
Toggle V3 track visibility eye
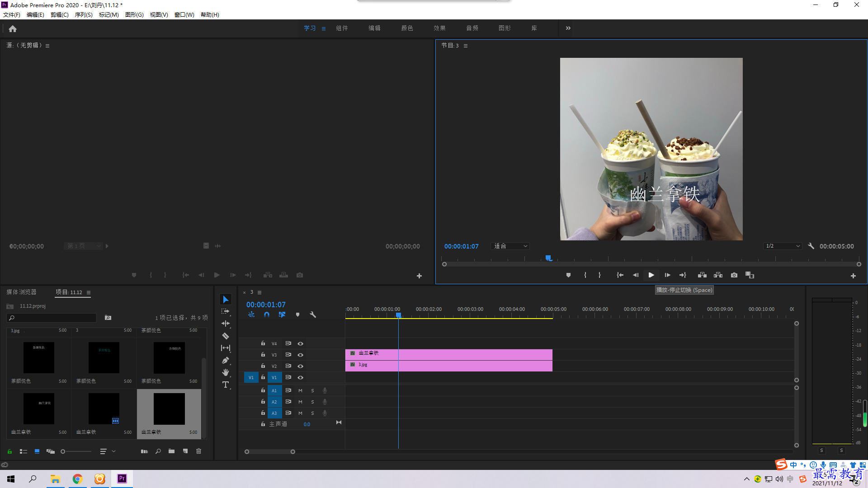[x=300, y=355]
